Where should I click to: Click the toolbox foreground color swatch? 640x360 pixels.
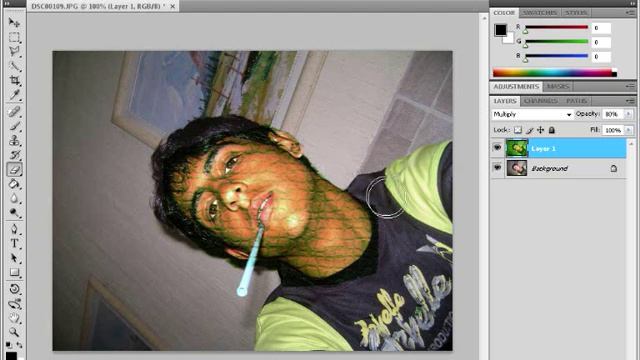pyautogui.click(x=11, y=356)
